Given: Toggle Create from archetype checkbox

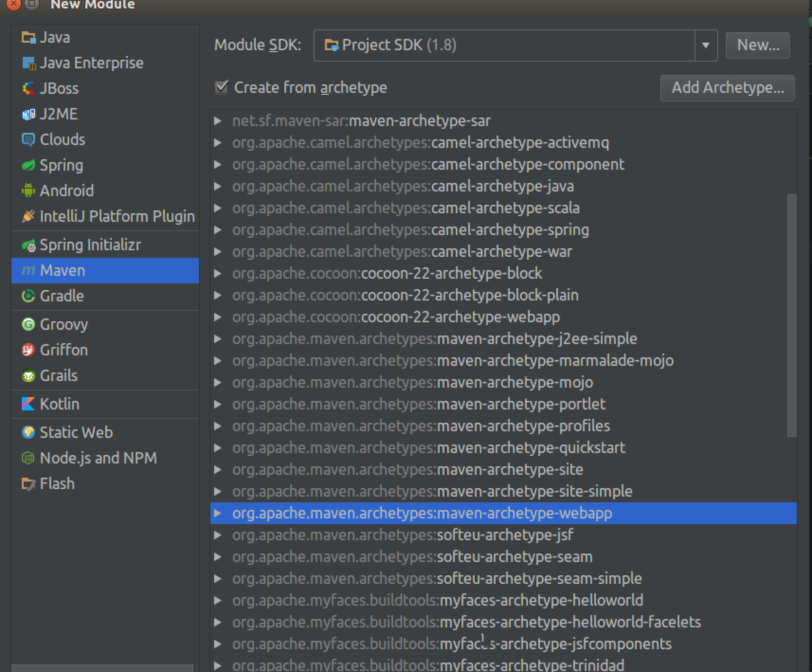Looking at the screenshot, I should coord(221,87).
